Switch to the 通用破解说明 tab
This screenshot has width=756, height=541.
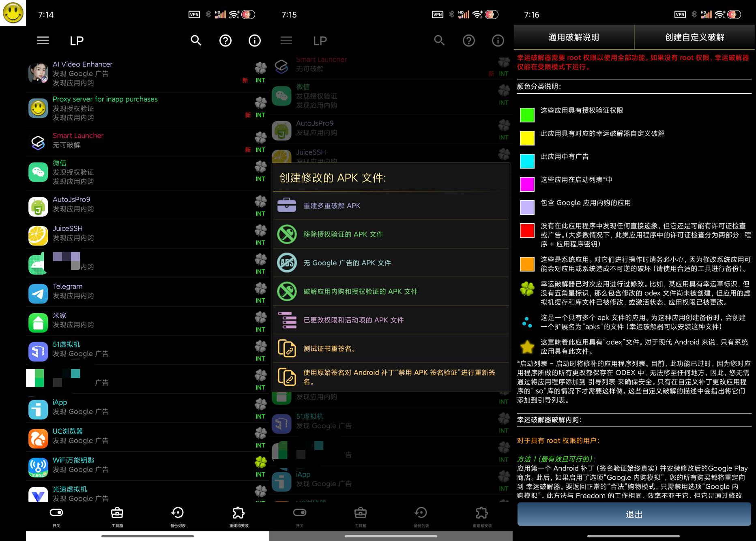(574, 37)
